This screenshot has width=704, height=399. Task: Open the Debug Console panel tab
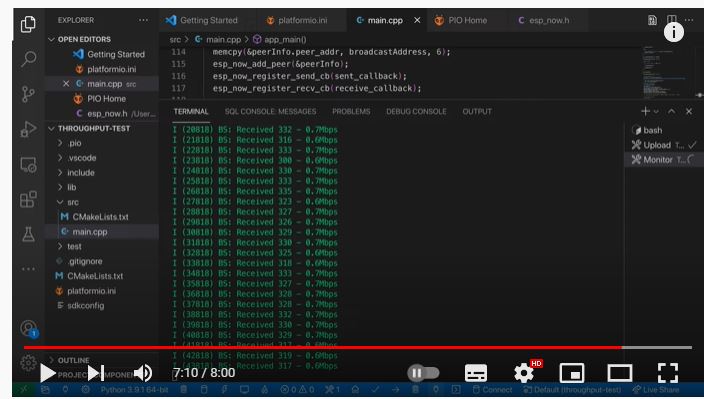[x=416, y=111]
